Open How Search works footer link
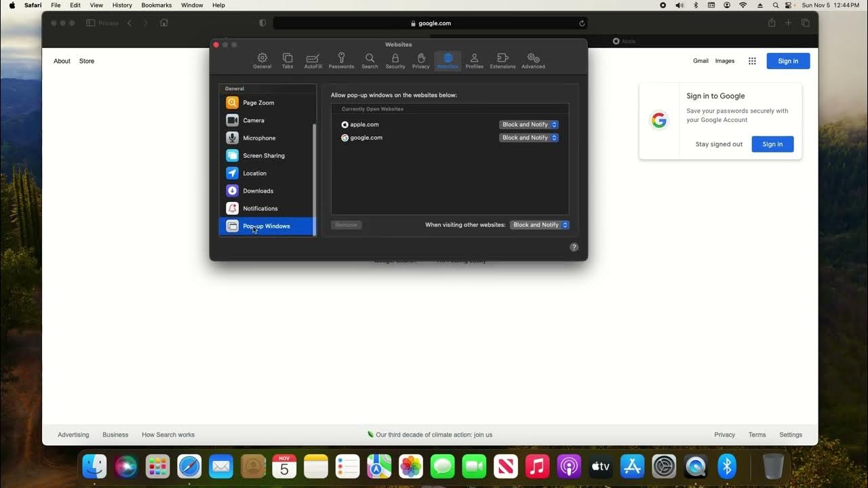Screen dimensions: 868x488 pyautogui.click(x=168, y=435)
